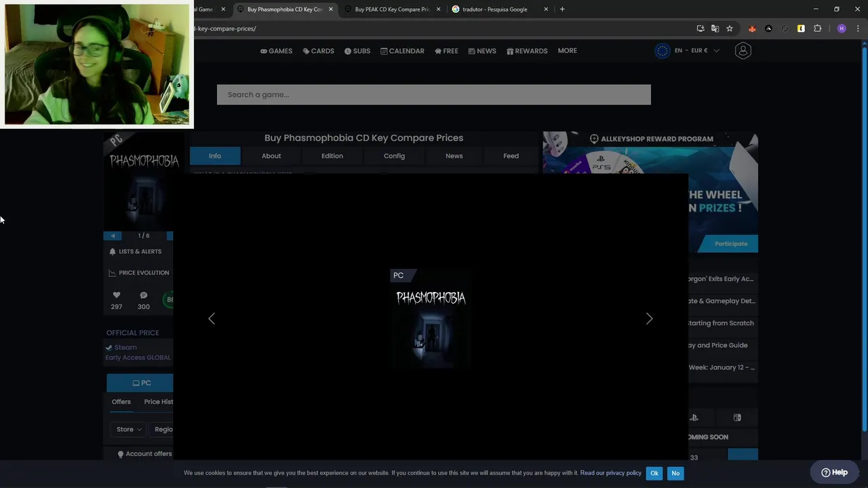Select the Info tab
The image size is (868, 488).
tap(215, 156)
